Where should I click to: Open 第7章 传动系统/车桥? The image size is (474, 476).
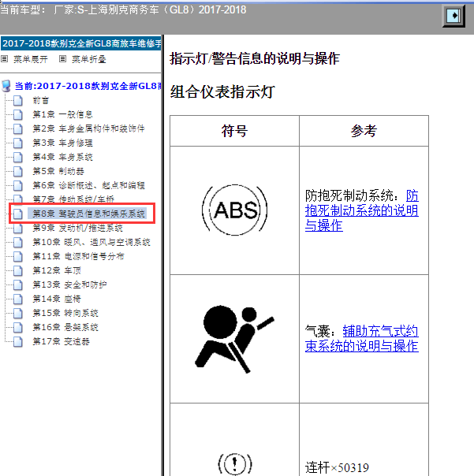[73, 199]
